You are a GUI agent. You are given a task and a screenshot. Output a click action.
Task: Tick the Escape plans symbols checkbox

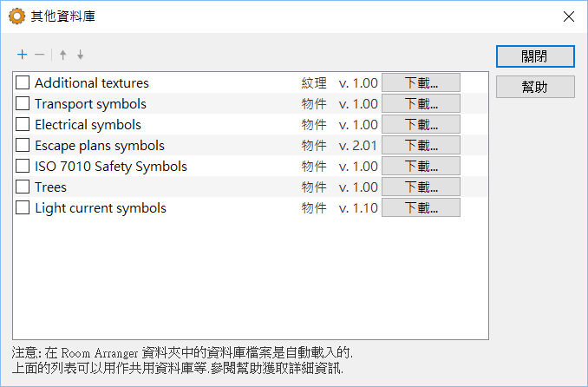click(23, 146)
